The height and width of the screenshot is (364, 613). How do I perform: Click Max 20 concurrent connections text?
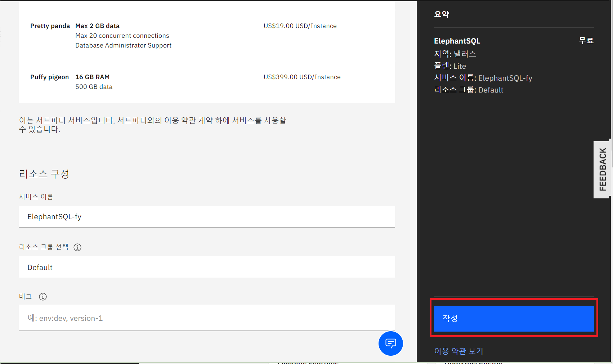122,36
